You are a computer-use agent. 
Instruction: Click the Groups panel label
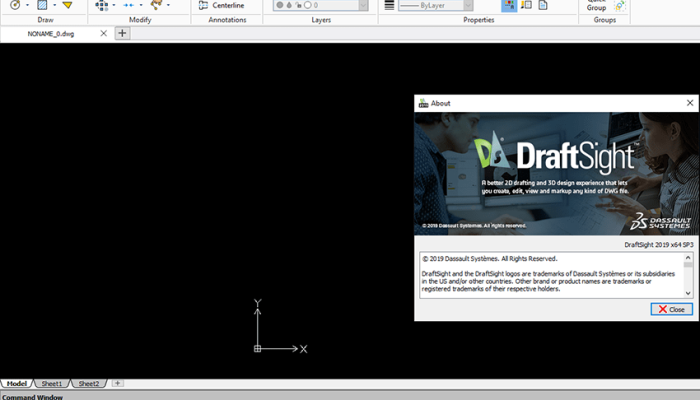click(x=604, y=20)
